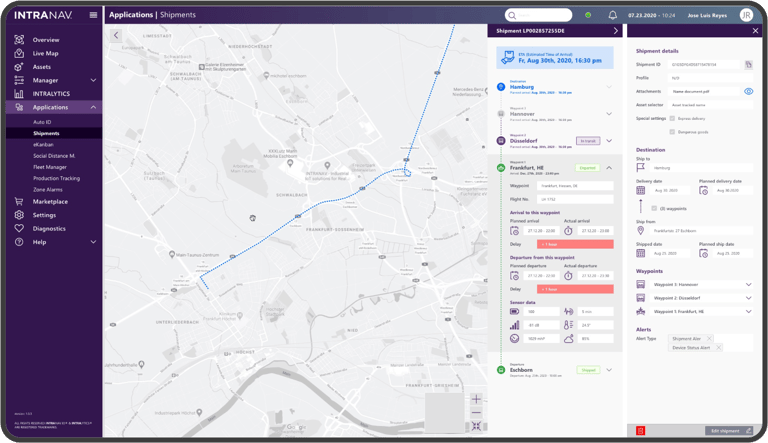
Task: Expand the Manager menu chevron
Action: pyautogui.click(x=93, y=80)
